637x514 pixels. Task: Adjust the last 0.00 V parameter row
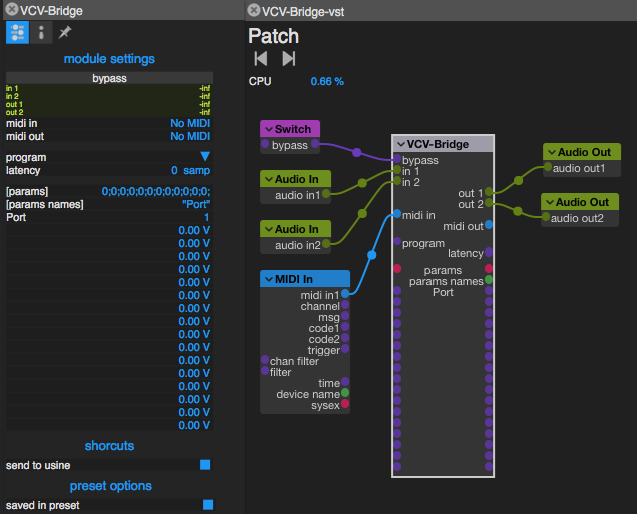[194, 425]
